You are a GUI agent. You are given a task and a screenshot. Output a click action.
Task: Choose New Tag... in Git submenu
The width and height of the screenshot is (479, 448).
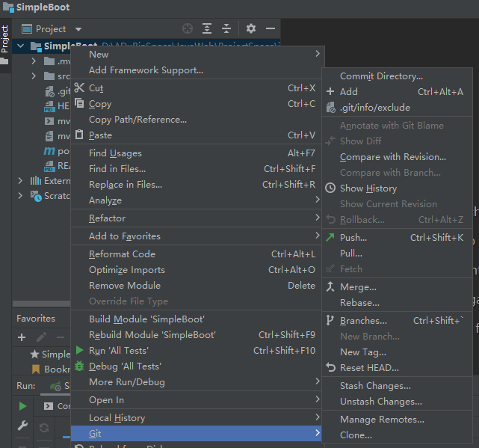point(397,352)
